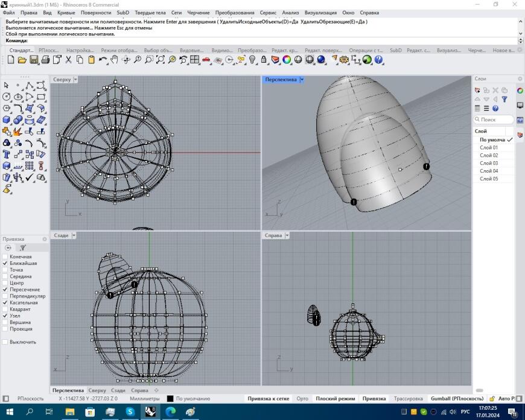Click the lightbulb show/hide icon

[x=252, y=60]
